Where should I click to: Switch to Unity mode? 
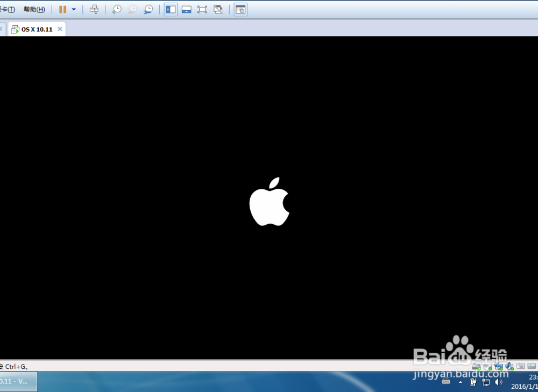tap(218, 9)
